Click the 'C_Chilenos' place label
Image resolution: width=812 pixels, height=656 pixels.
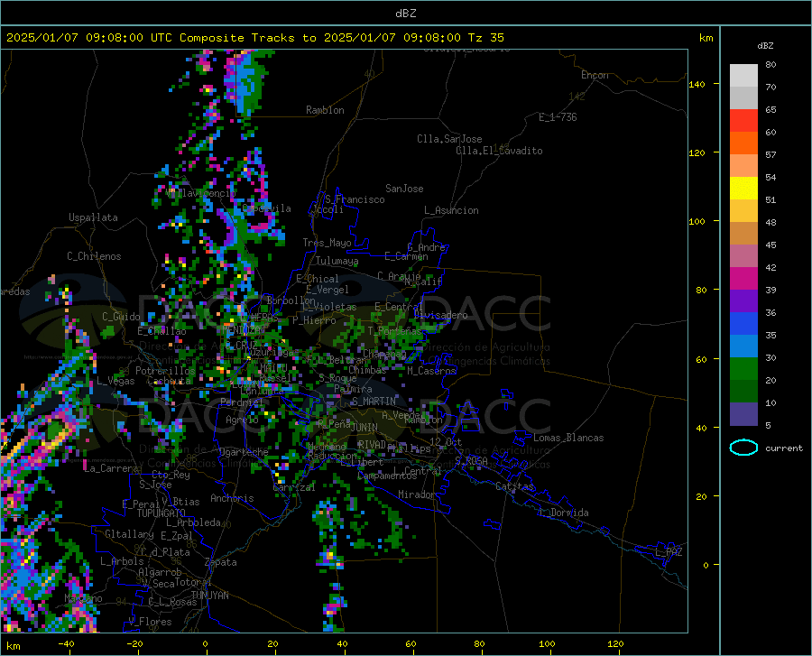coord(94,256)
